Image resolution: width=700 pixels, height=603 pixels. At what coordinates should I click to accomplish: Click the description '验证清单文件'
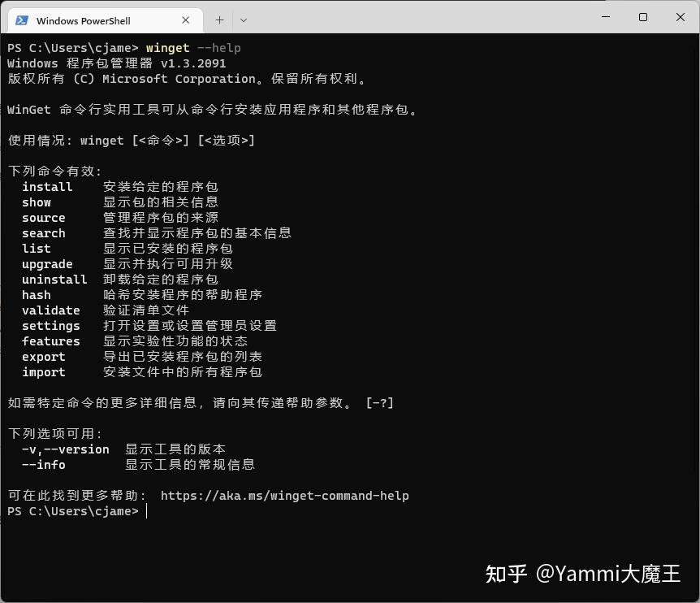tap(146, 310)
